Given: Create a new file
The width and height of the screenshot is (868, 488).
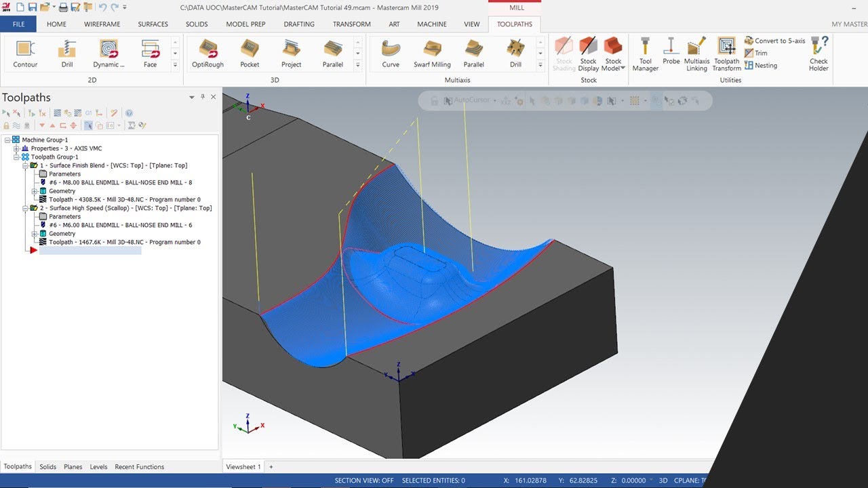Looking at the screenshot, I should (19, 7).
